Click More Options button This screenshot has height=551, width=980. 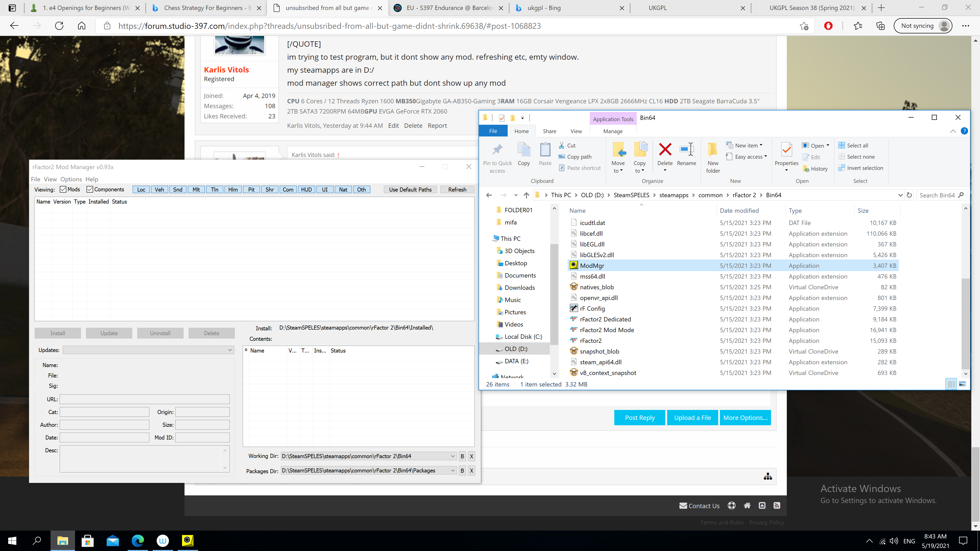[x=745, y=418]
